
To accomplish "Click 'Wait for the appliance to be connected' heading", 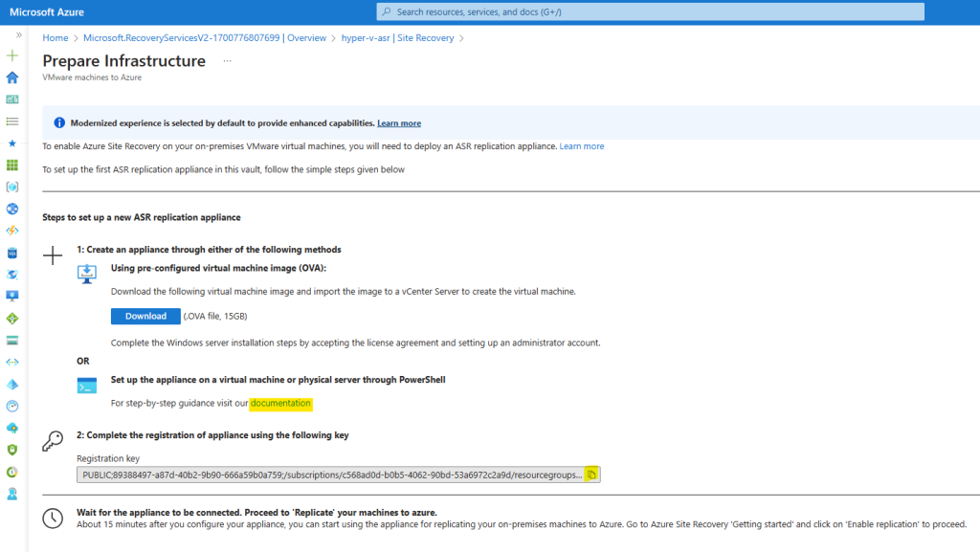I will [x=256, y=513].
